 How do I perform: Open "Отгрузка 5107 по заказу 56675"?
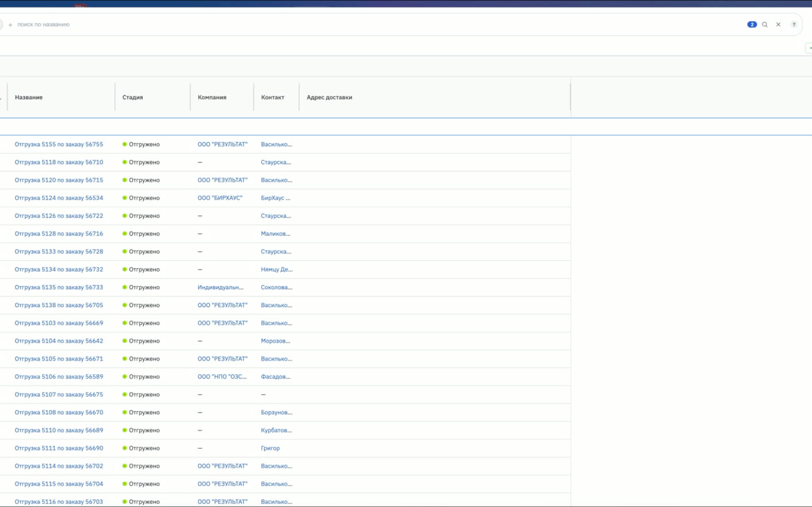(59, 395)
